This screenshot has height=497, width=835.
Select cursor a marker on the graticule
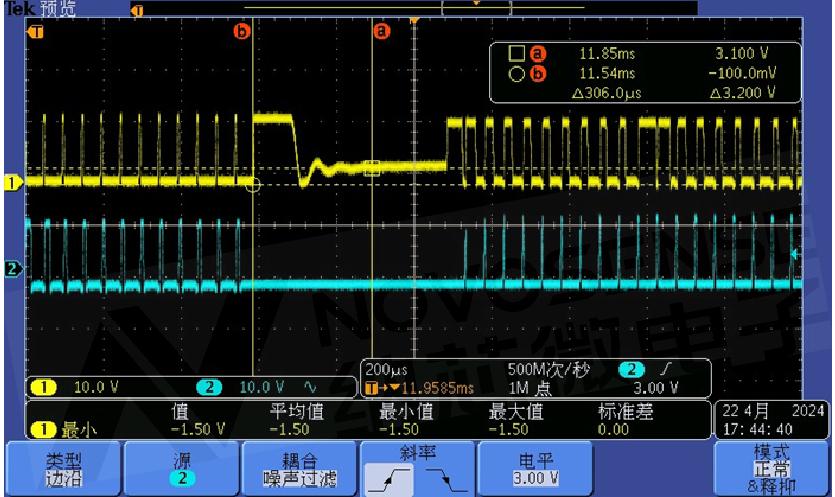pos(380,32)
